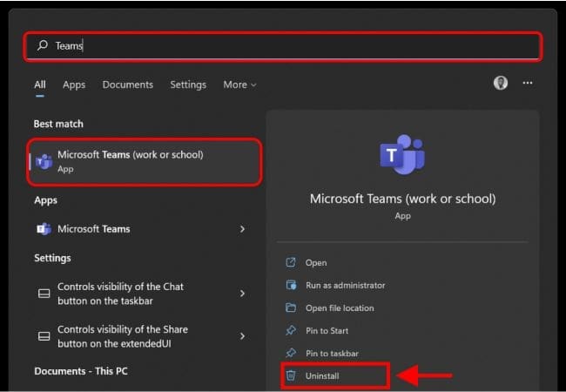This screenshot has height=392, width=566.
Task: Open the user profile avatar icon
Action: [501, 84]
